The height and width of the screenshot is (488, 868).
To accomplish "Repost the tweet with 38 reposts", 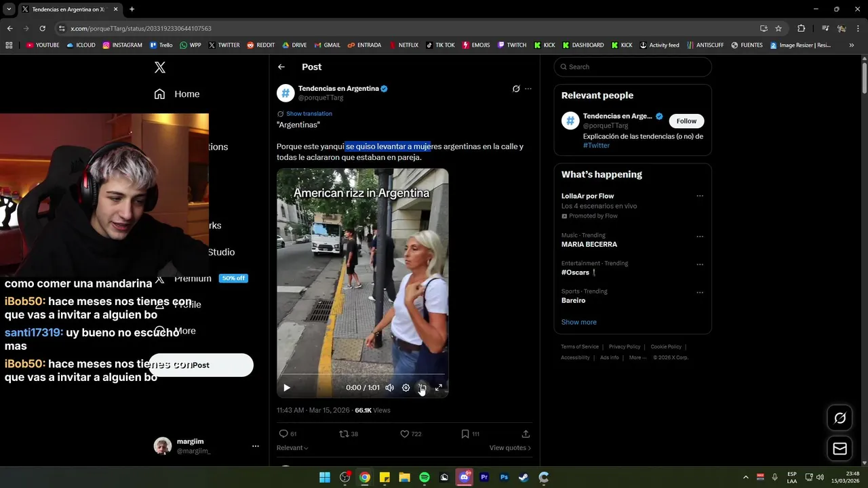I will (349, 434).
